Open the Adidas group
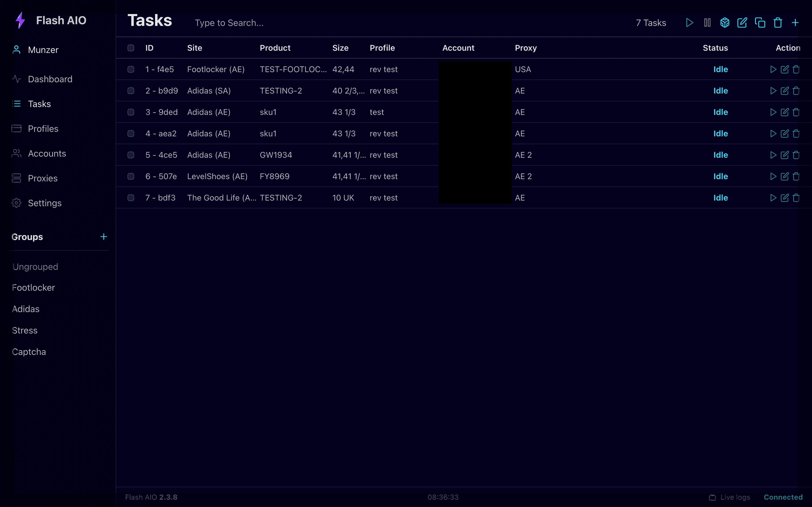812x507 pixels. coord(26,309)
